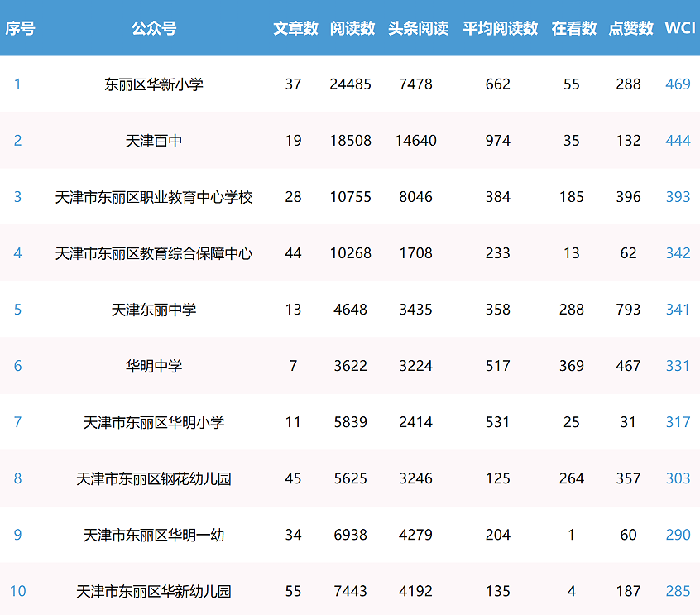The image size is (700, 615).
Task: Click reads value 4648
Action: tap(351, 310)
